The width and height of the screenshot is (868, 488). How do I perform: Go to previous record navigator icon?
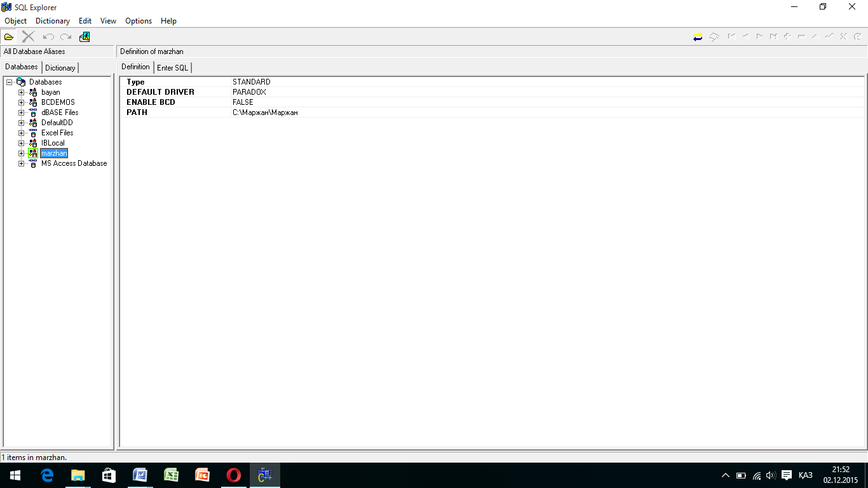tap(746, 37)
